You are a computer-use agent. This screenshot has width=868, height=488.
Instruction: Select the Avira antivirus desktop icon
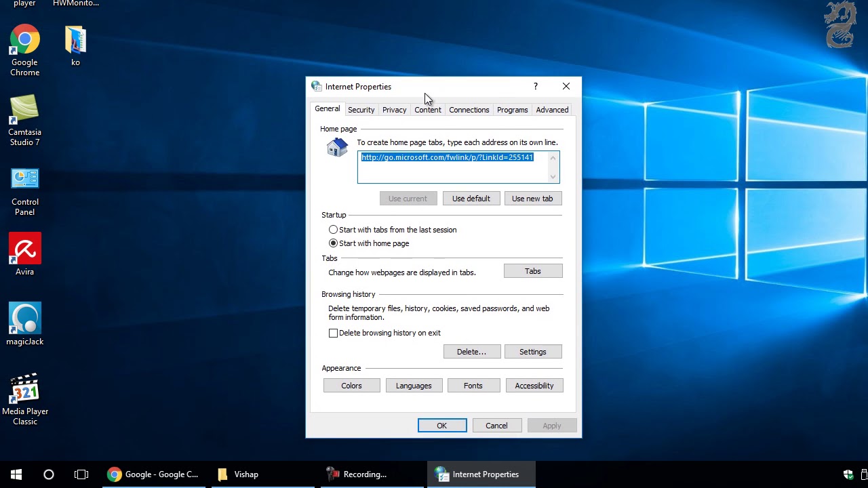[24, 254]
